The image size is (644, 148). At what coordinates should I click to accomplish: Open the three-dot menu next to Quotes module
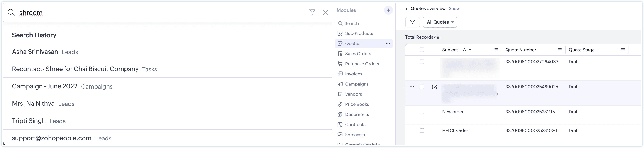[x=388, y=43]
